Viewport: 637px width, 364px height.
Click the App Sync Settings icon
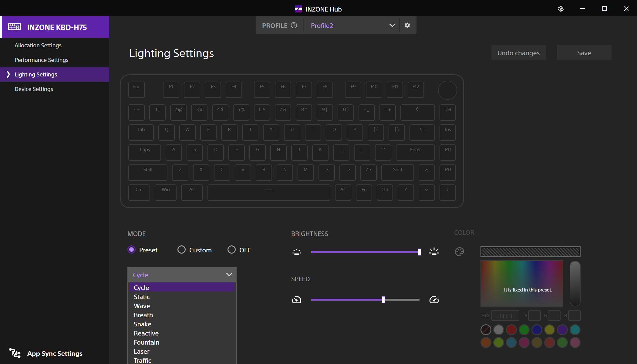point(15,353)
